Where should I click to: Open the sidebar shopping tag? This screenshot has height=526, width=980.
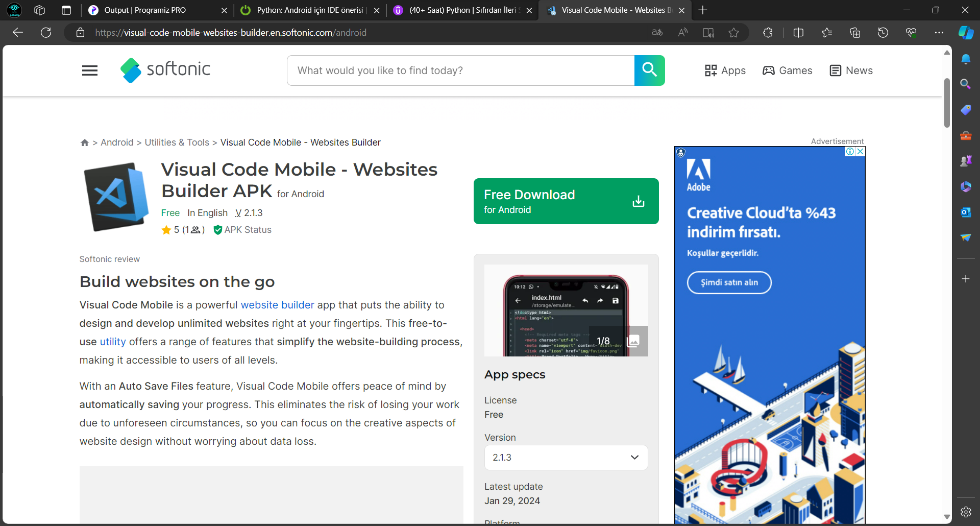966,110
